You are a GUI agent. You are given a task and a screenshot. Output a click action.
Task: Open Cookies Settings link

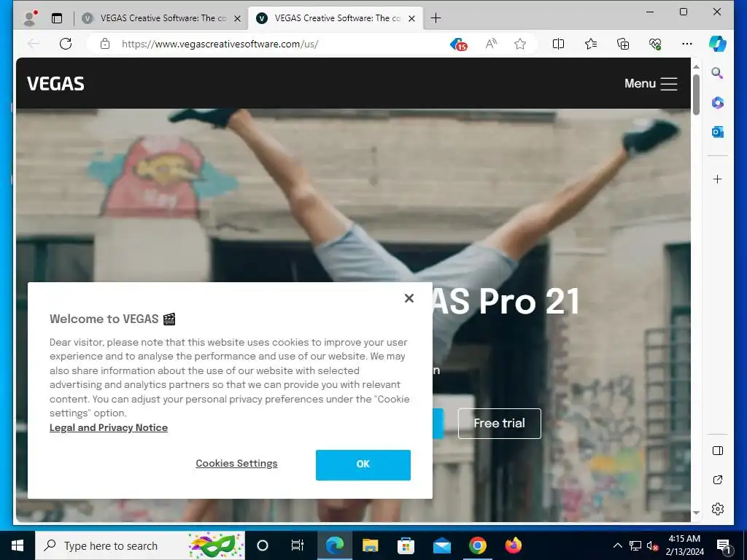236,463
